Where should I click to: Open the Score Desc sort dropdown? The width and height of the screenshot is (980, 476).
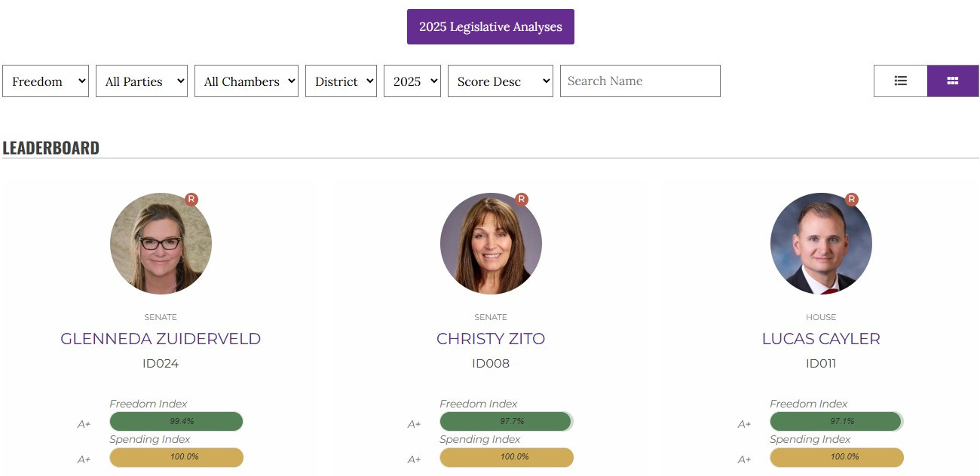[x=501, y=81]
